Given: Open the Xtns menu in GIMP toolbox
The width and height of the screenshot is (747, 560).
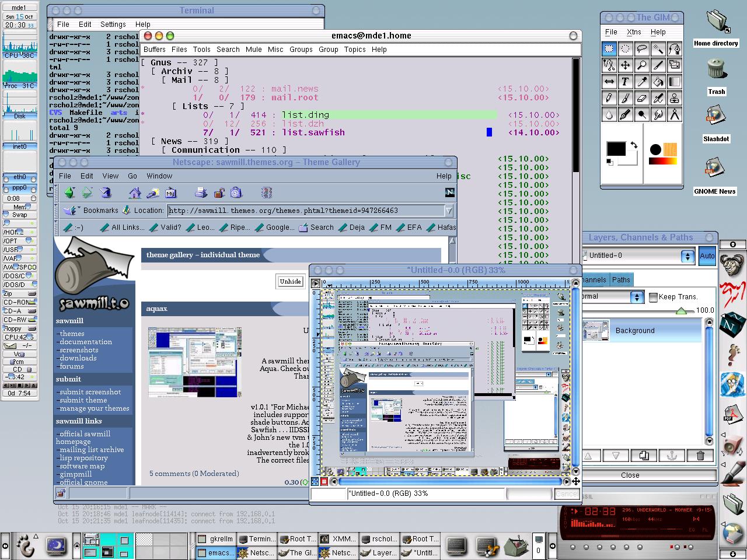Looking at the screenshot, I should [634, 32].
